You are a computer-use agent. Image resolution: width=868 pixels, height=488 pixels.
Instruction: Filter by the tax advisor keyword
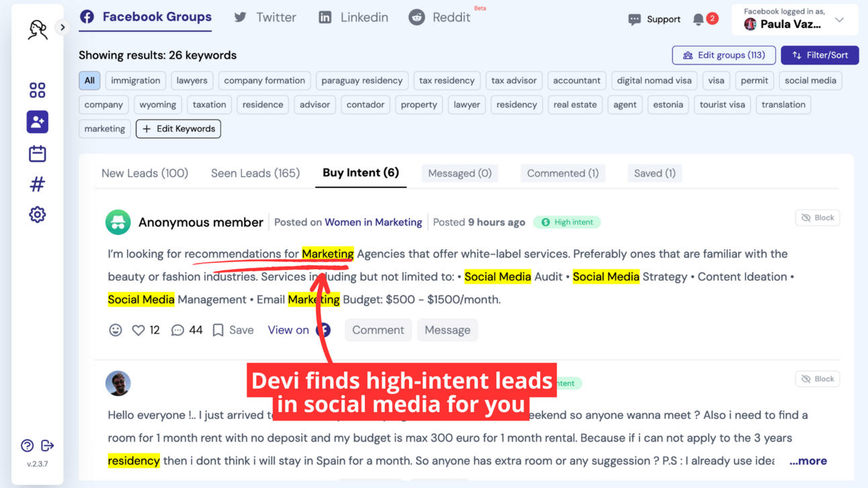[x=514, y=81]
